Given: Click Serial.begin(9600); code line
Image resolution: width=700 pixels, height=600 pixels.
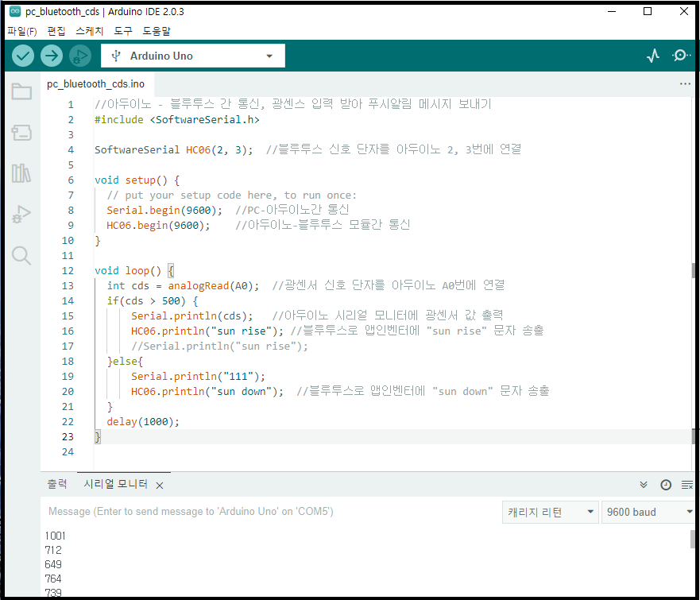Looking at the screenshot, I should pos(164,211).
